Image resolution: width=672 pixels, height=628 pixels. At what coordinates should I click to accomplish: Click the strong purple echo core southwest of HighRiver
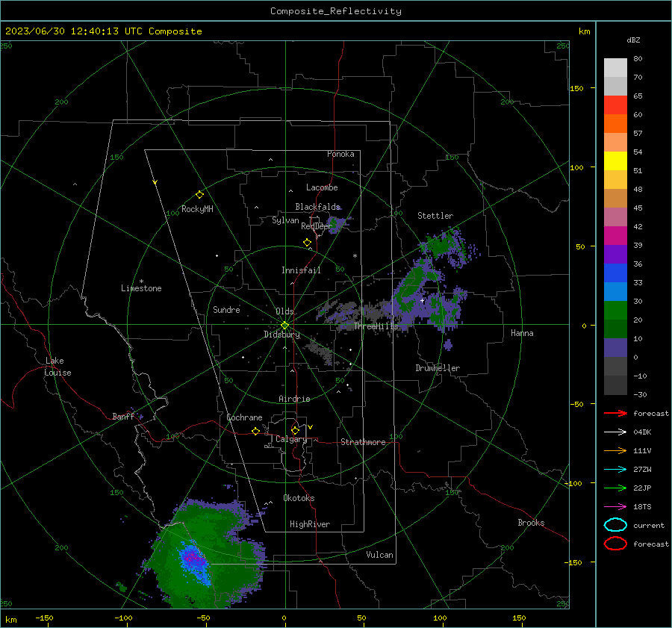click(192, 557)
